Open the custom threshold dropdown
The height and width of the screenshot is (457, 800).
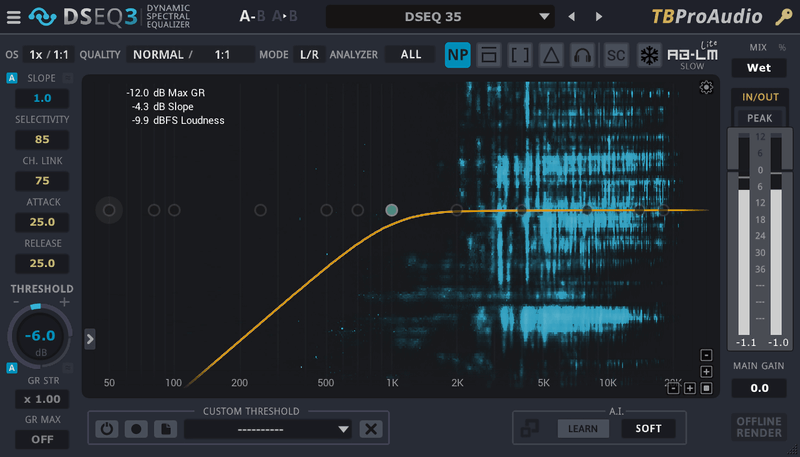268,429
